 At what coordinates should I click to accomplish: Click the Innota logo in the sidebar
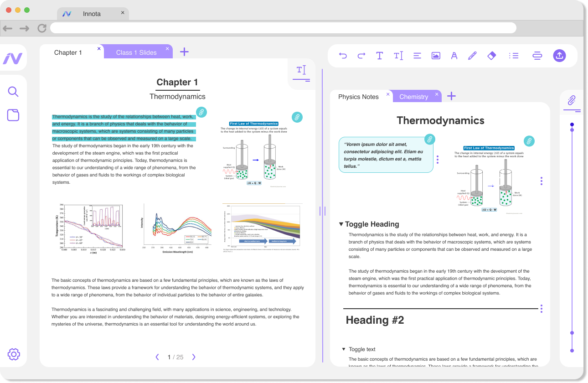pyautogui.click(x=13, y=58)
